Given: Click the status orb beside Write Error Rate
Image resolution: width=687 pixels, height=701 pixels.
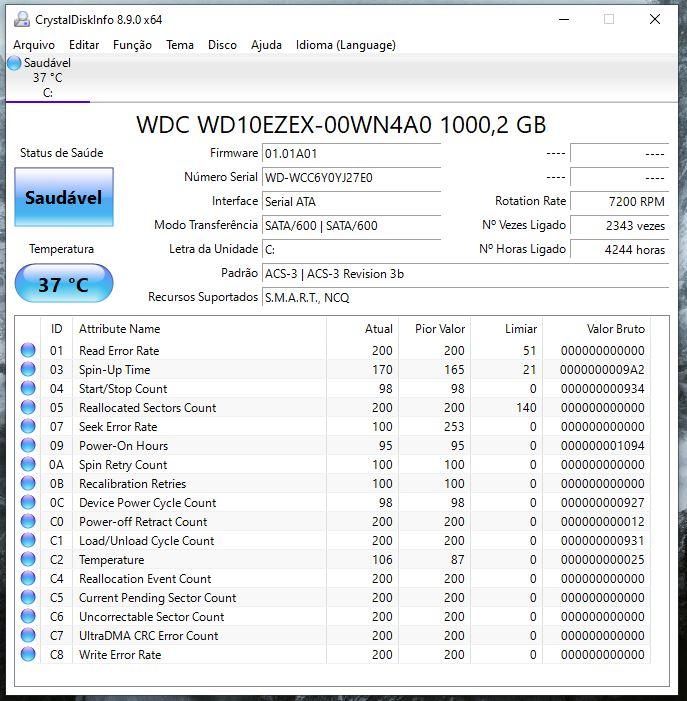Looking at the screenshot, I should (28, 654).
